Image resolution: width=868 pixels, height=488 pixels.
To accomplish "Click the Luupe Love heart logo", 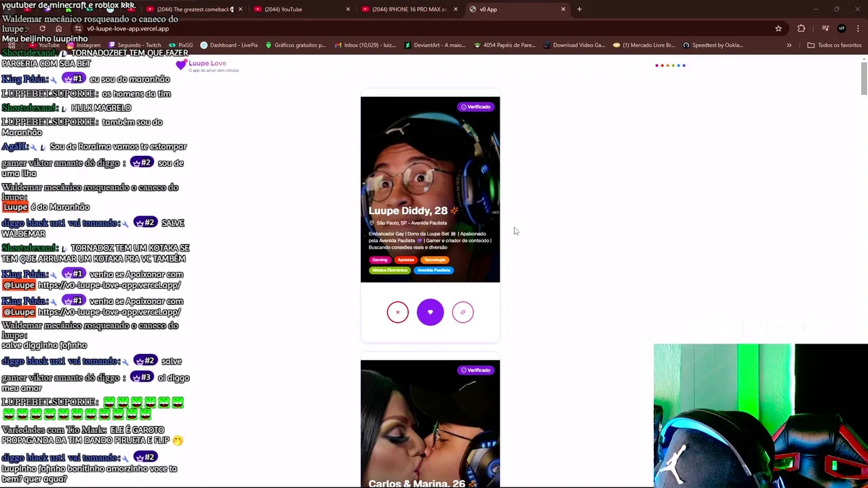I will click(x=181, y=65).
